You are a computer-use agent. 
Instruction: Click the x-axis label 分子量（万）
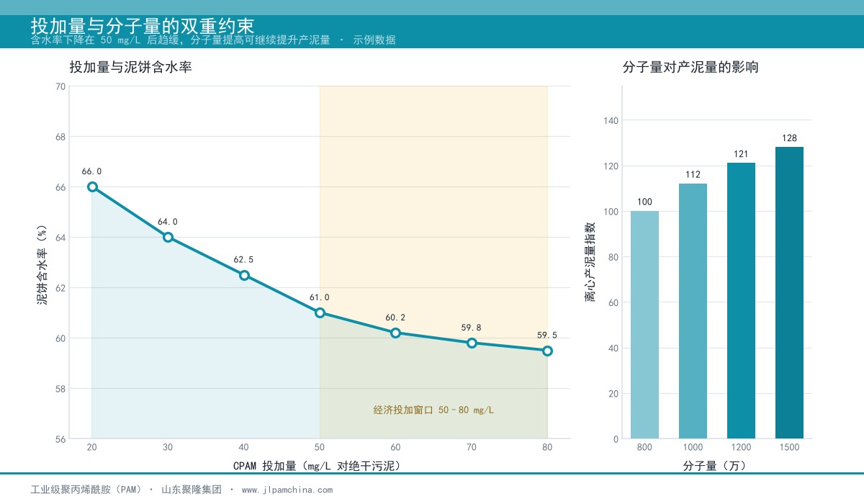click(716, 466)
